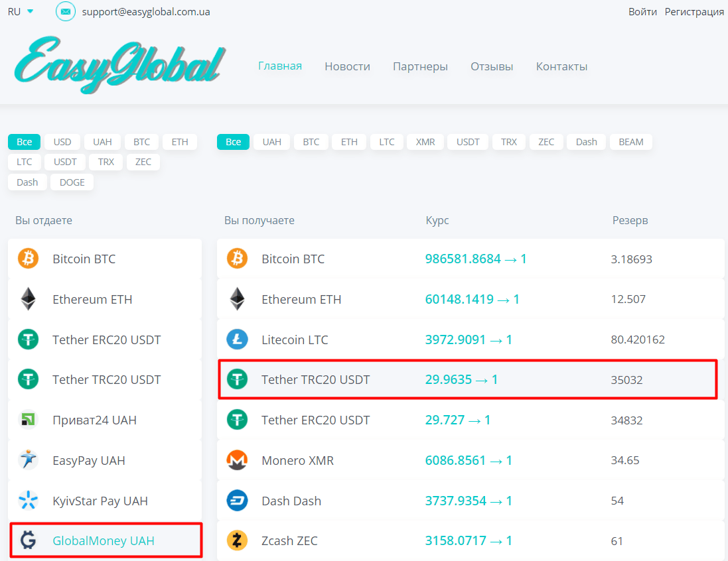Click the Monero XMR icon
728x561 pixels.
(237, 460)
